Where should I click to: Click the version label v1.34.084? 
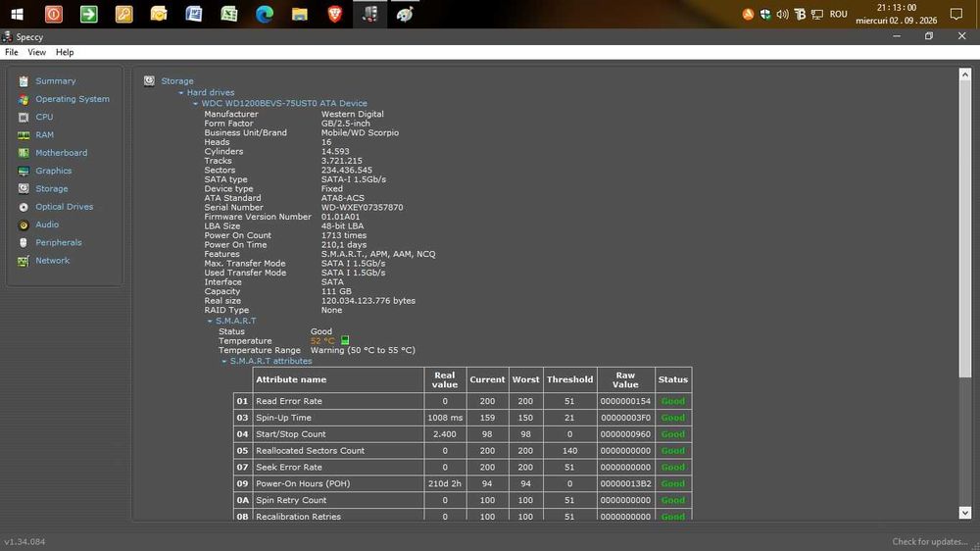click(x=25, y=541)
